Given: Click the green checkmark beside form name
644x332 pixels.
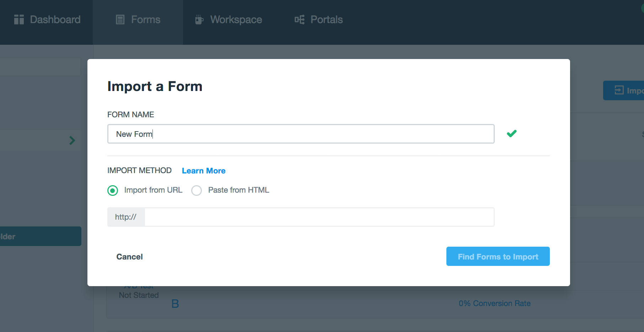Looking at the screenshot, I should pos(511,134).
